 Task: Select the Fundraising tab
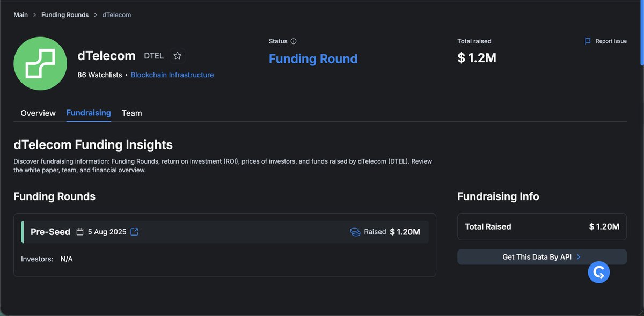[x=88, y=113]
